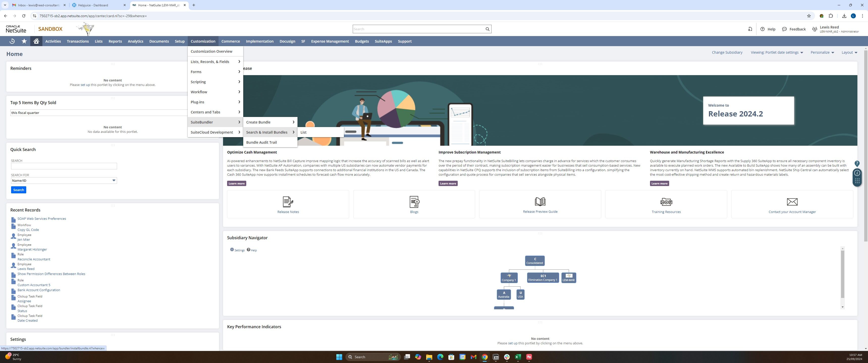The height and width of the screenshot is (363, 868).
Task: Click the Recent Records clock icon
Action: (12, 41)
